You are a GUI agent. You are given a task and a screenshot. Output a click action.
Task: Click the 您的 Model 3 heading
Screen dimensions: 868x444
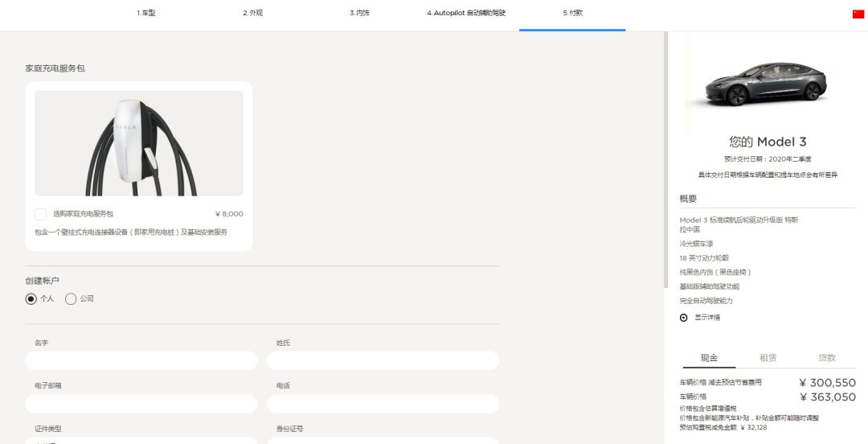coord(768,142)
